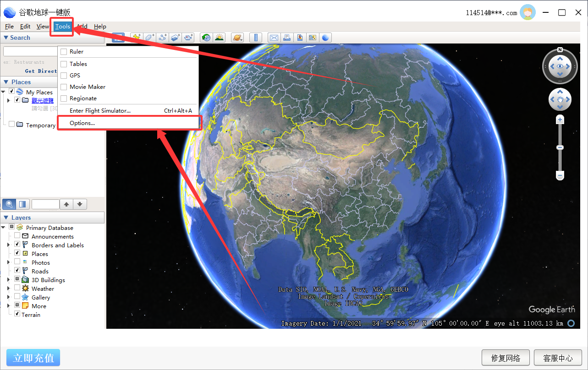The width and height of the screenshot is (588, 370).
Task: Open the Help menu
Action: tap(100, 27)
